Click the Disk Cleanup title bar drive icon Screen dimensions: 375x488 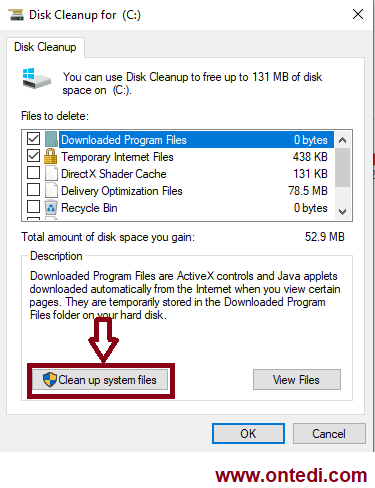click(x=16, y=15)
